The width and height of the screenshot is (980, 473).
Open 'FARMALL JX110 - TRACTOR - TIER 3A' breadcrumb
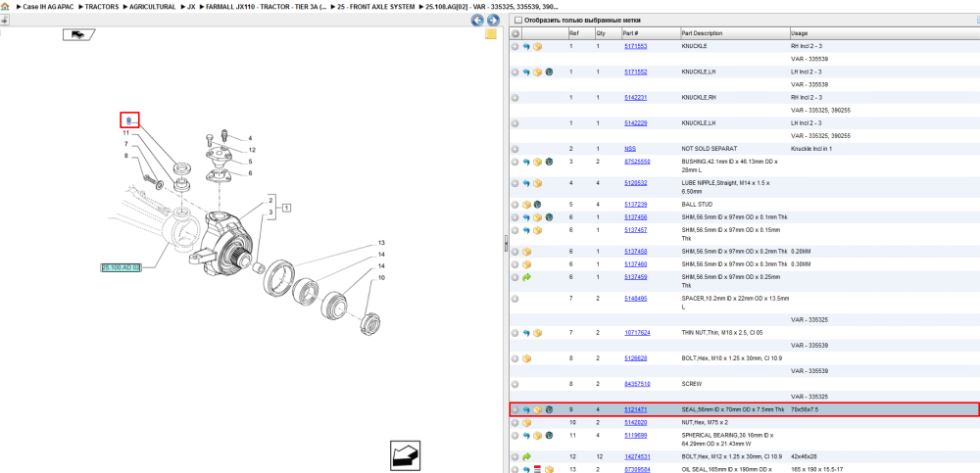click(267, 6)
